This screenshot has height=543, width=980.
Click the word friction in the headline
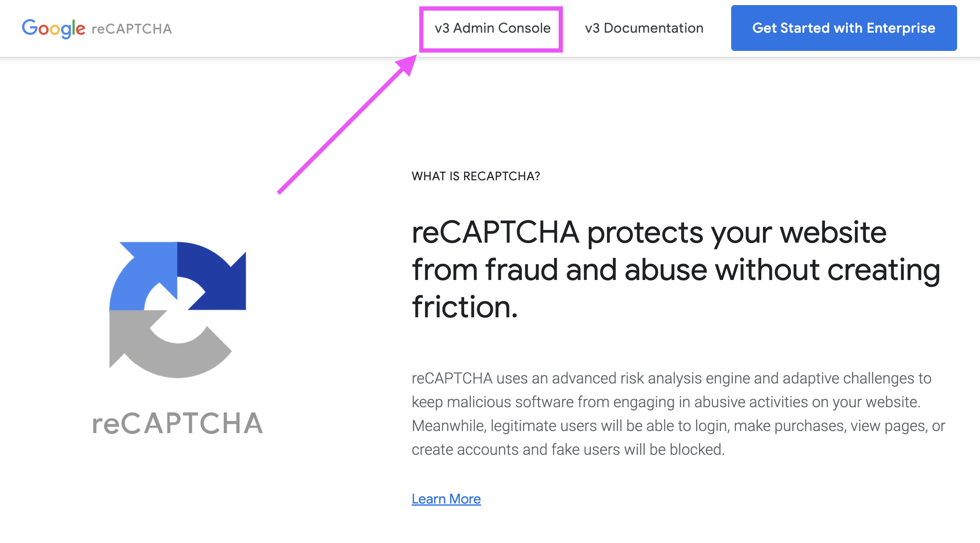pos(462,308)
